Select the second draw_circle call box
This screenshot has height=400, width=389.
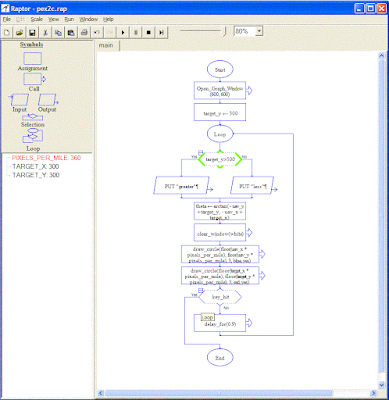[x=220, y=276]
